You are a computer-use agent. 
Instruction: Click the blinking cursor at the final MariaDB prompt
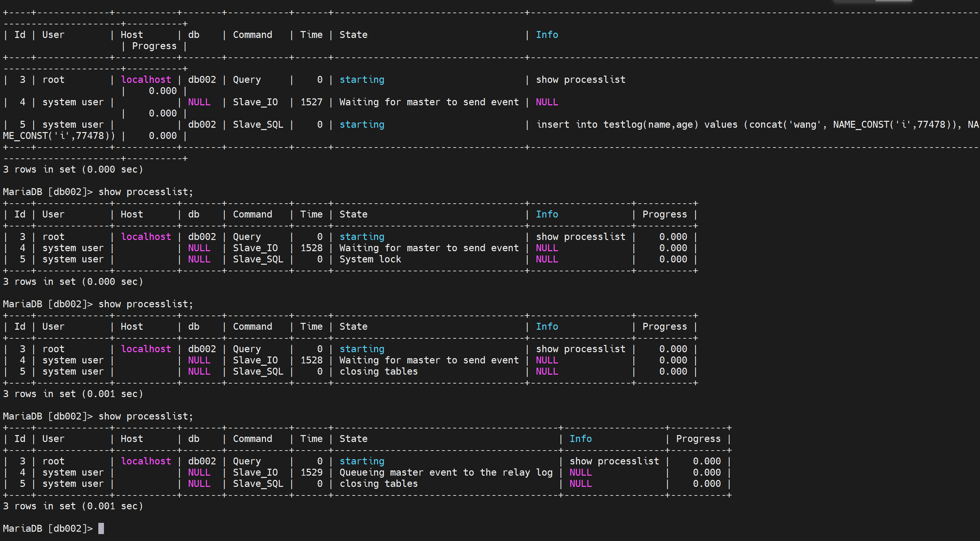click(101, 528)
